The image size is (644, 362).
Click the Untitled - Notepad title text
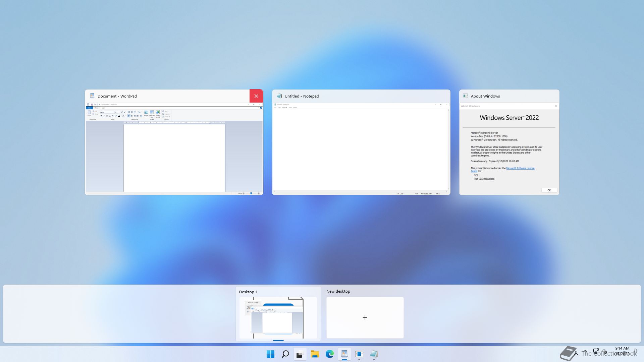302,96
